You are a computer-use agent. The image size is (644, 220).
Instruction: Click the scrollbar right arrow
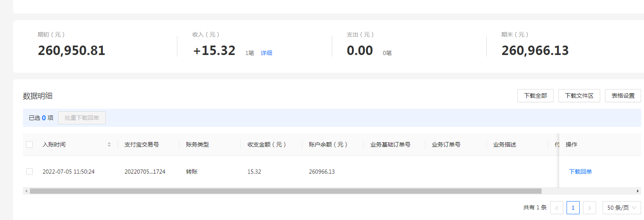point(638,191)
